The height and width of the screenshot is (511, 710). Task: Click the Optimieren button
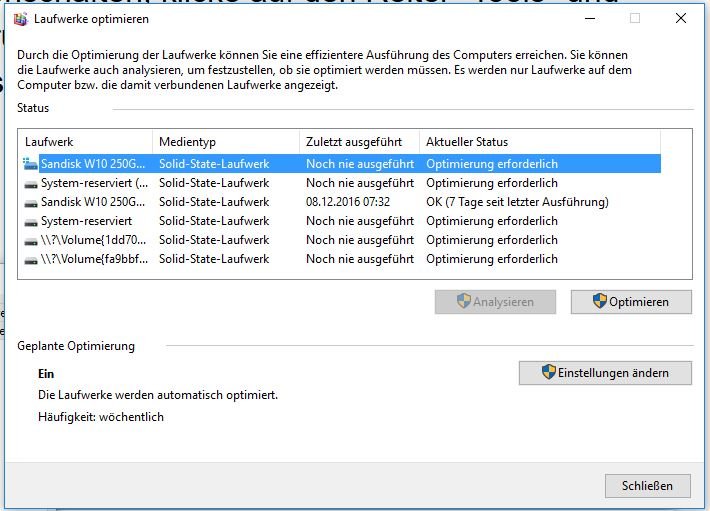631,302
